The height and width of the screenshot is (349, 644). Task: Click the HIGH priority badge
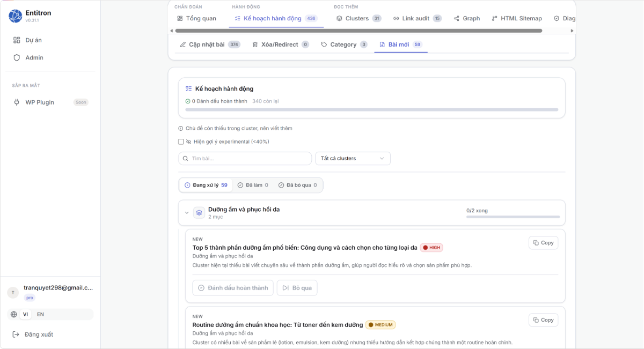click(x=431, y=248)
